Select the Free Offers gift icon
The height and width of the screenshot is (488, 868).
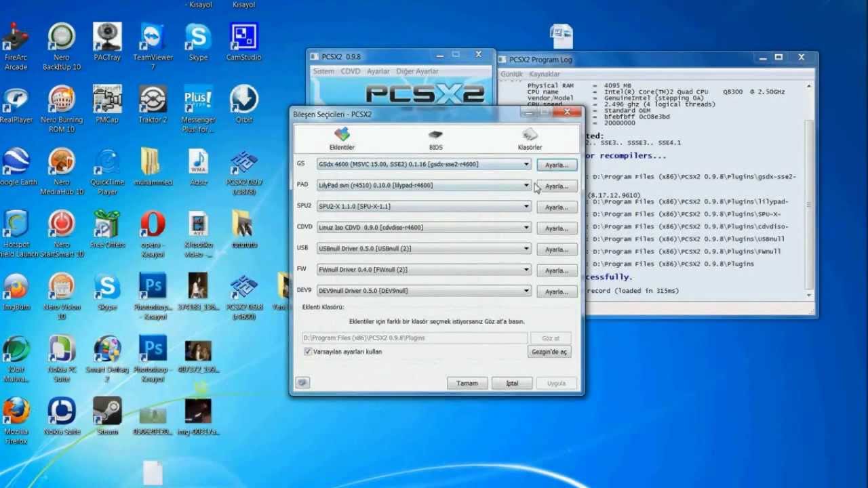(x=107, y=230)
